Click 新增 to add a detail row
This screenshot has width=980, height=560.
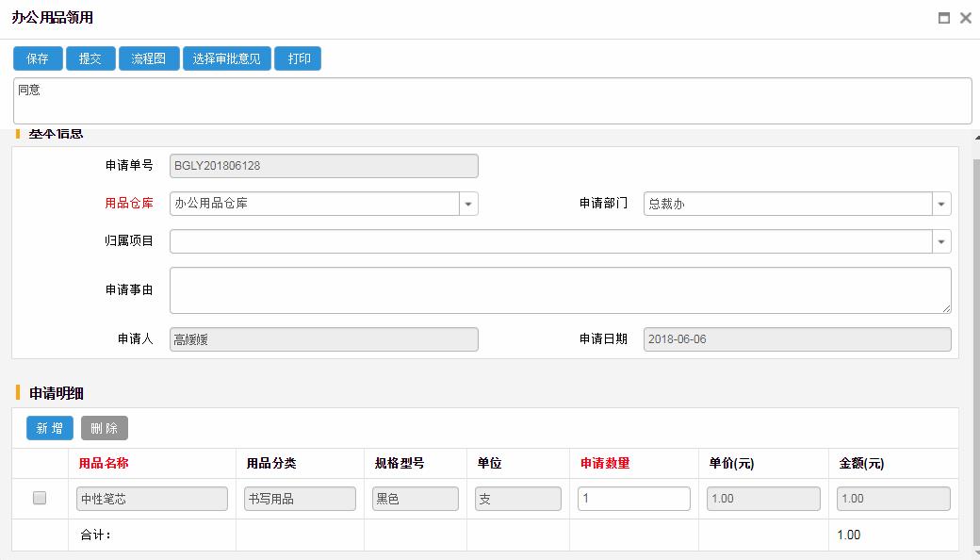click(50, 428)
